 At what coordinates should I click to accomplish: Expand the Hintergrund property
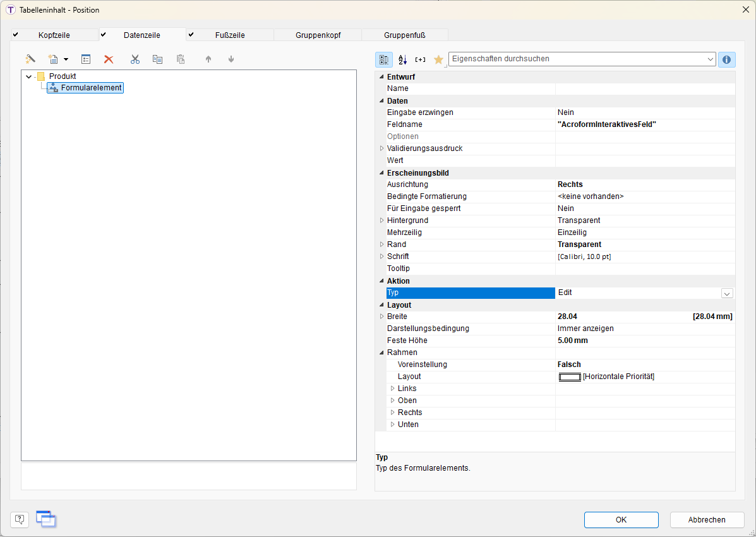[381, 220]
